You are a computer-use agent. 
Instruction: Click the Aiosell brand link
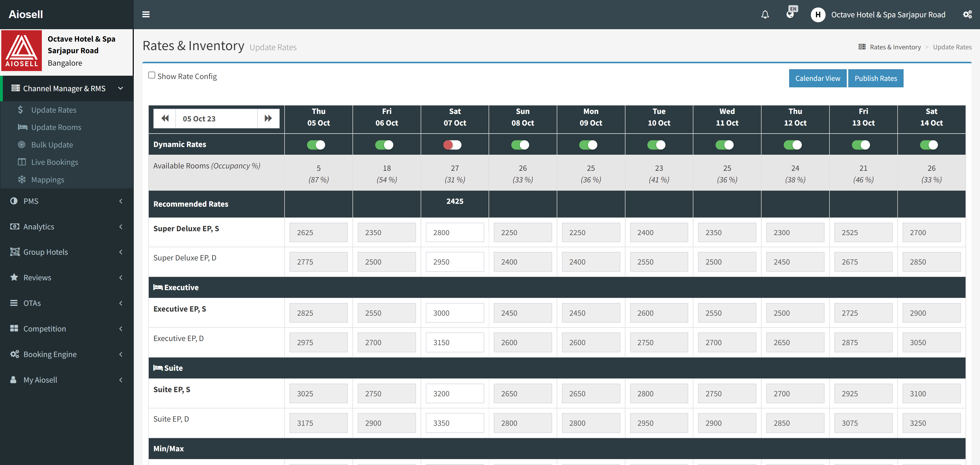(x=26, y=14)
